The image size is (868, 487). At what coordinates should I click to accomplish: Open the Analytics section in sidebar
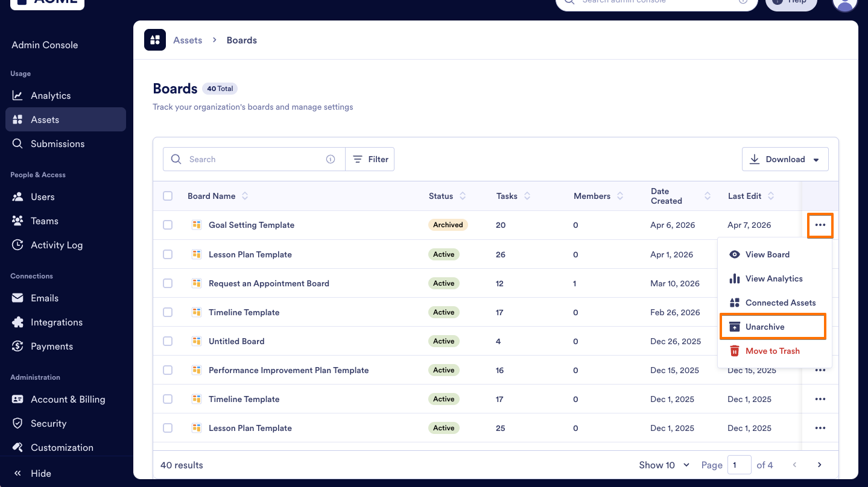51,95
